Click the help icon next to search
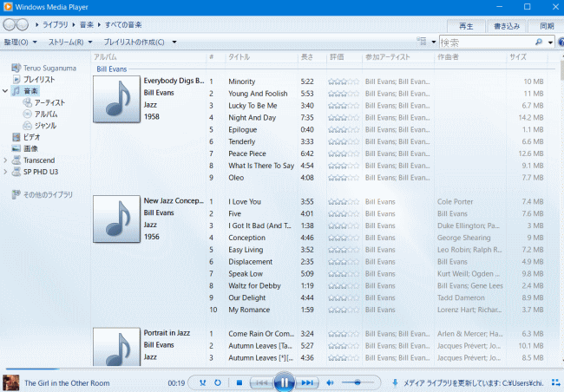The height and width of the screenshot is (392, 564). coord(561,42)
